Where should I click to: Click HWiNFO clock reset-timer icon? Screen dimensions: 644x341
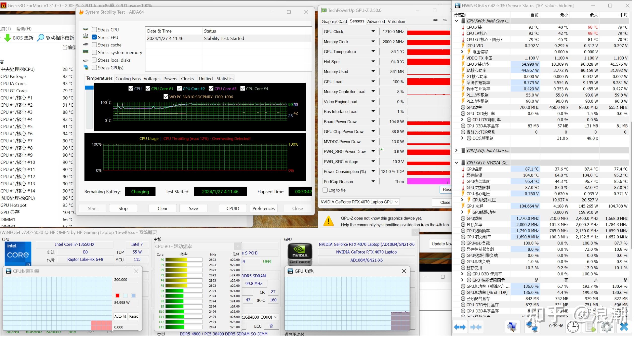[x=573, y=327]
